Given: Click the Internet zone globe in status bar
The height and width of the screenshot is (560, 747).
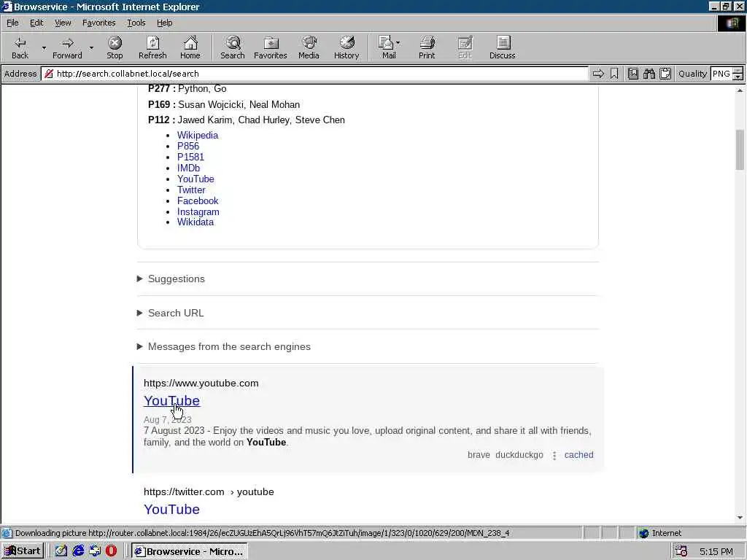Looking at the screenshot, I should [x=644, y=533].
